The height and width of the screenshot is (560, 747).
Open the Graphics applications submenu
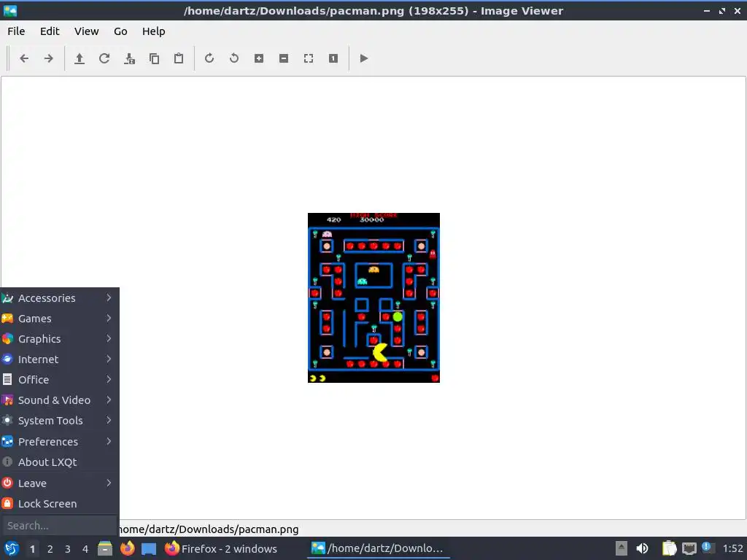point(59,339)
